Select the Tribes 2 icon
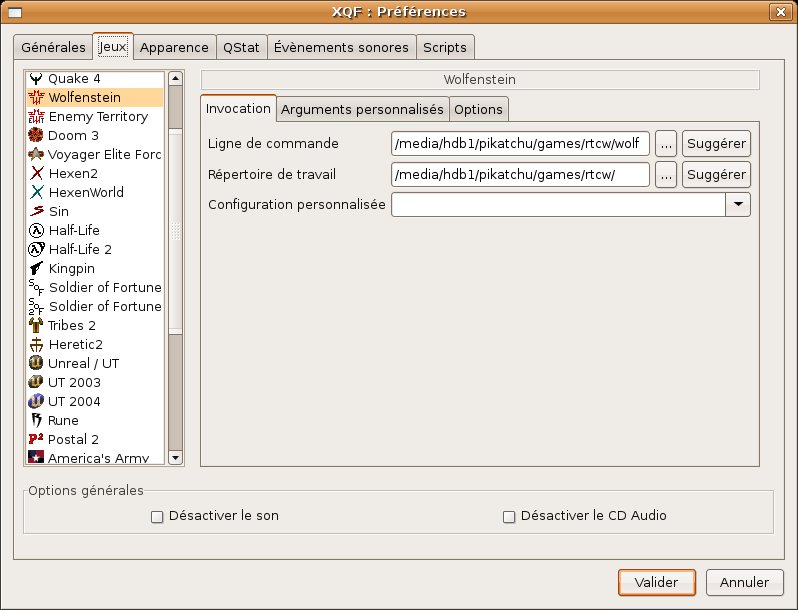 (x=36, y=326)
